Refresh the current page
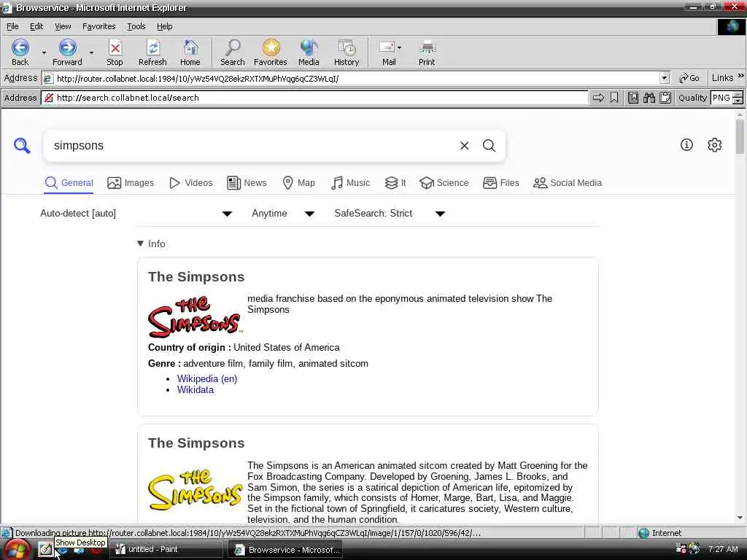The image size is (747, 560). (x=152, y=52)
